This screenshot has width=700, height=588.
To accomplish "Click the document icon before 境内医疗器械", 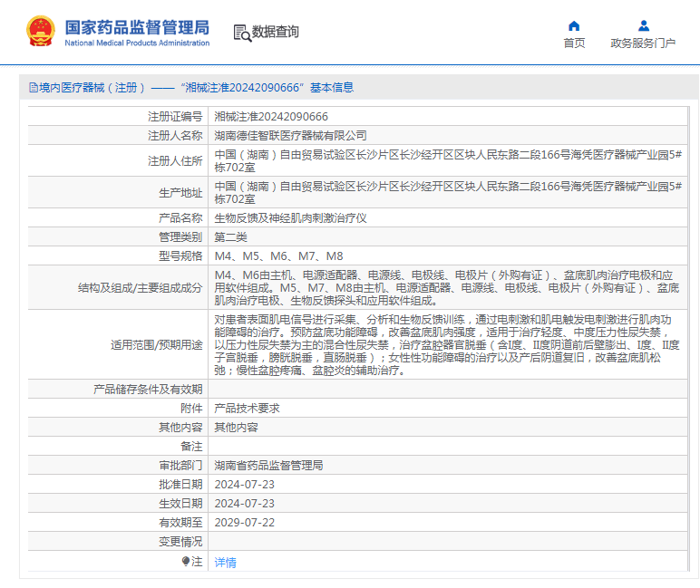I will (x=34, y=88).
